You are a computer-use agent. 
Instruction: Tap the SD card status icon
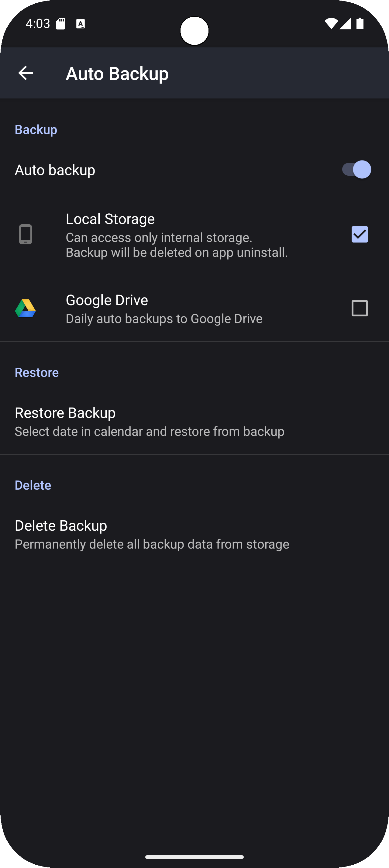[x=60, y=24]
